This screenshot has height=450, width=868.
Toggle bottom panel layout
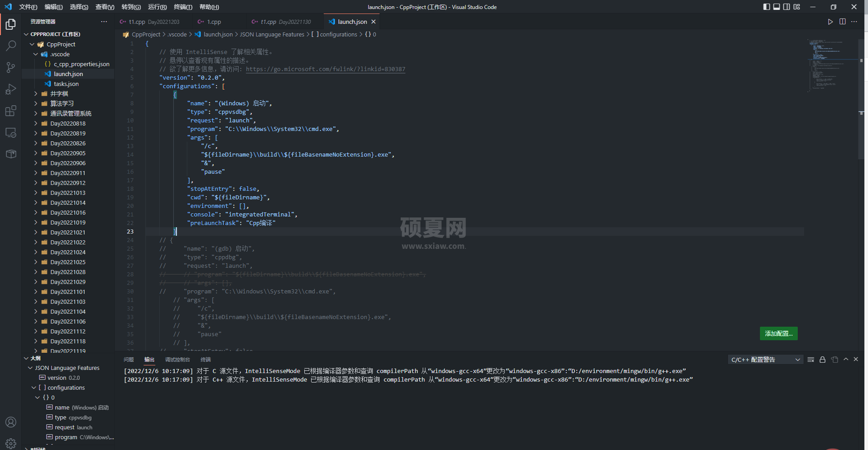(x=777, y=7)
